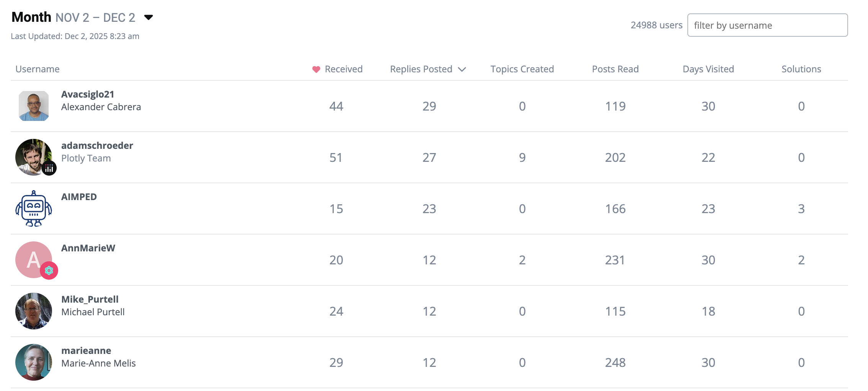Viewport: 868px width, 391px height.
Task: Sort by Topics Created column
Action: 522,69
